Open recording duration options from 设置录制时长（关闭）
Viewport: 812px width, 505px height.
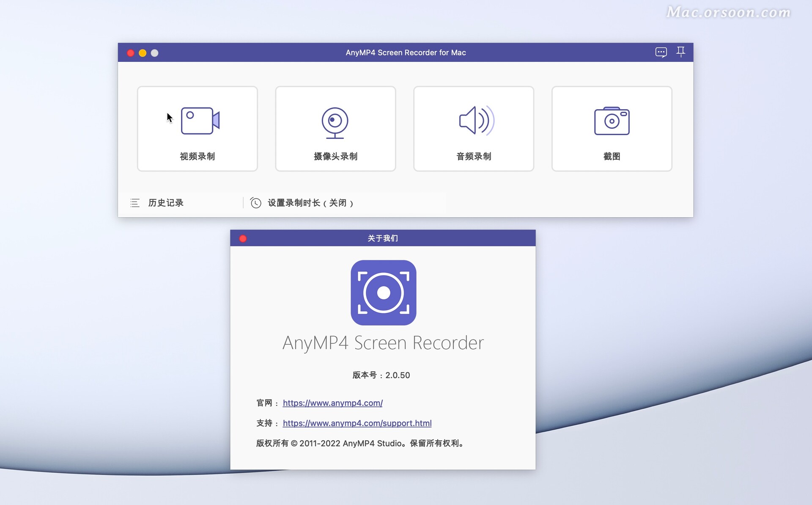(x=311, y=203)
